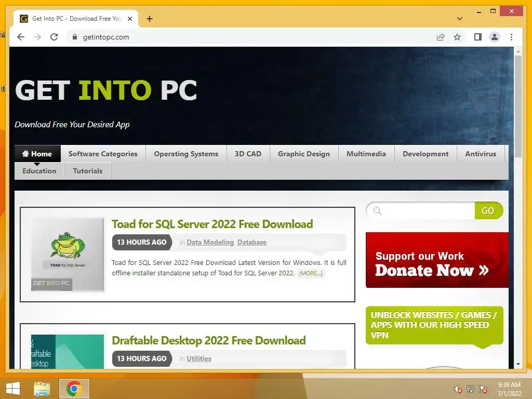
Task: Click the muted speaker tray icon
Action: (458, 389)
